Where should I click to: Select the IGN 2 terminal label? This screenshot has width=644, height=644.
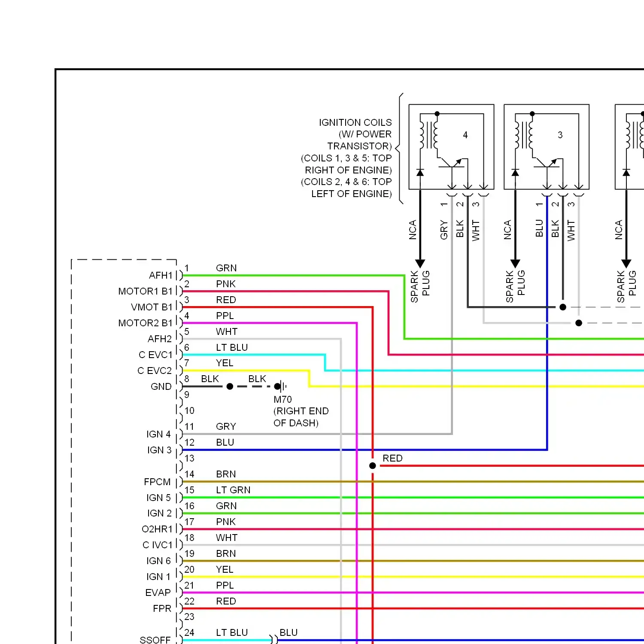pos(159,513)
